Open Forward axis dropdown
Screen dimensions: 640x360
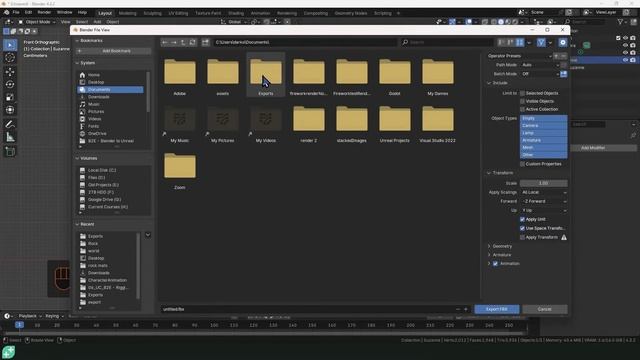[x=544, y=201]
